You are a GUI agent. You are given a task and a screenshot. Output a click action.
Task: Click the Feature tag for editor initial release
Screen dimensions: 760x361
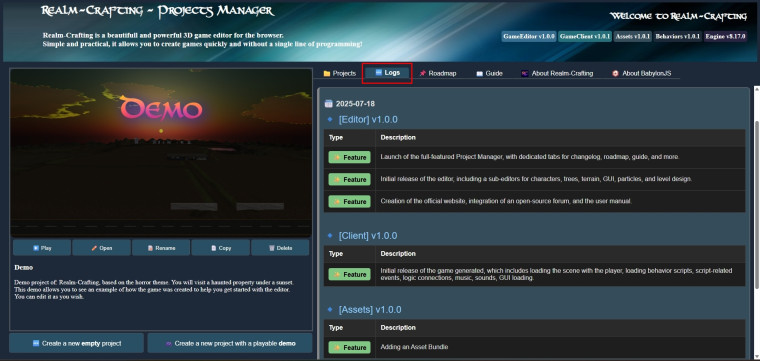click(349, 179)
